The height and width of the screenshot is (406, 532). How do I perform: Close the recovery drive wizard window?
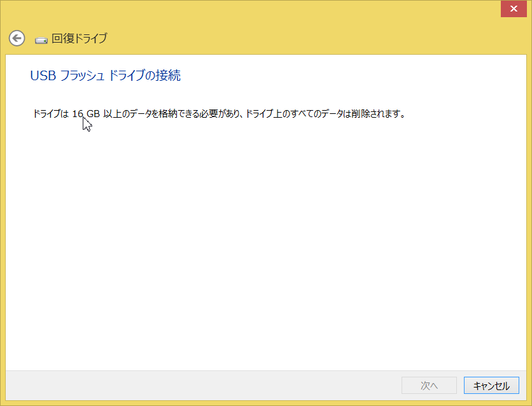tap(513, 8)
